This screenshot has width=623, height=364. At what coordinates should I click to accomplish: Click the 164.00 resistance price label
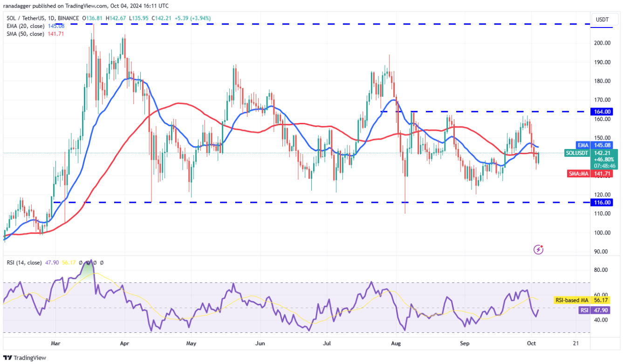[603, 112]
